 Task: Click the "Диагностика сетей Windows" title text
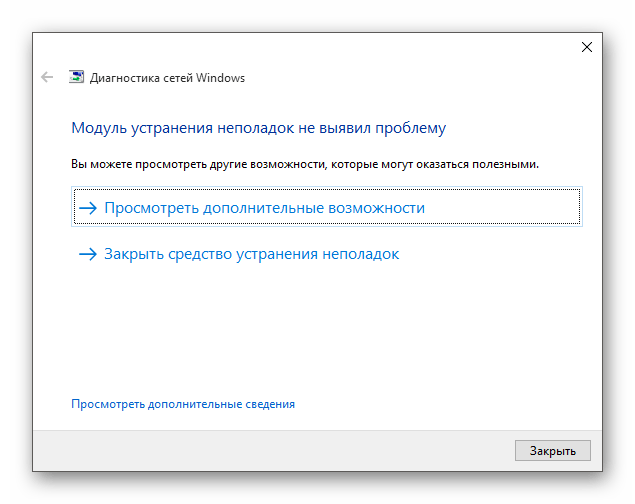click(167, 78)
